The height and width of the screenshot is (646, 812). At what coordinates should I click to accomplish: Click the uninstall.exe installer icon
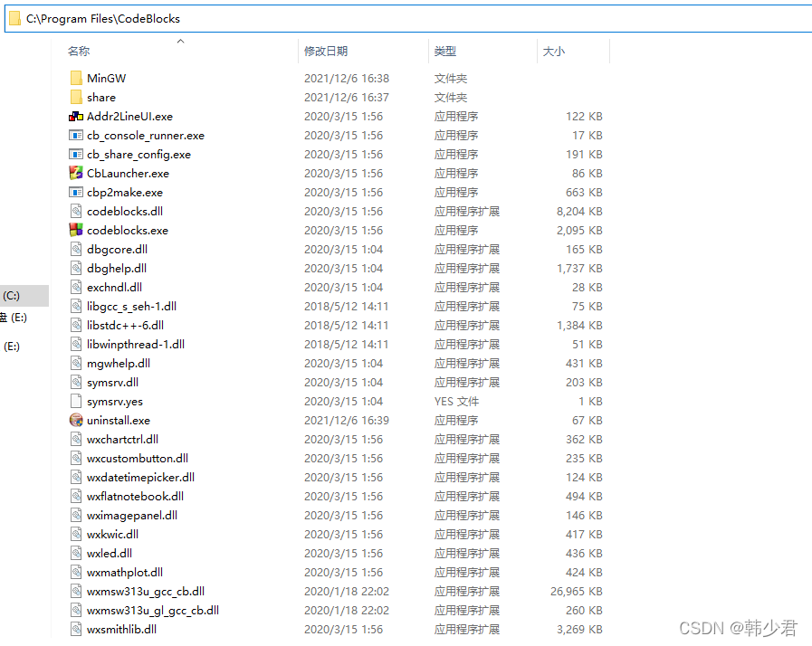pyautogui.click(x=76, y=421)
